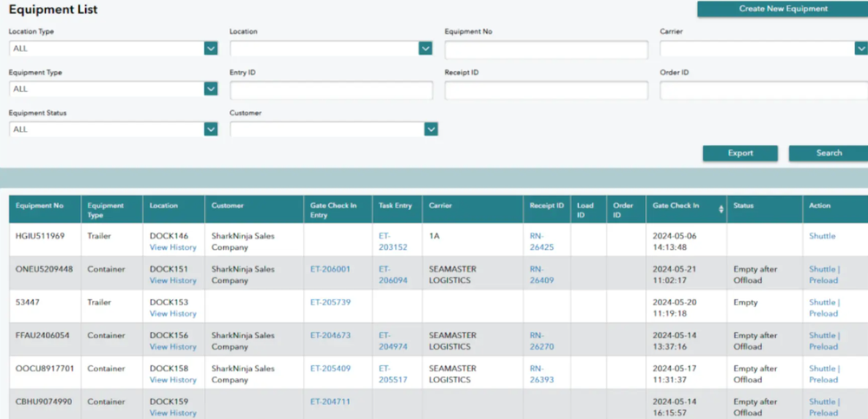Screen dimensions: 868x419
Task: Click Preload for trailer 53447
Action: (823, 314)
